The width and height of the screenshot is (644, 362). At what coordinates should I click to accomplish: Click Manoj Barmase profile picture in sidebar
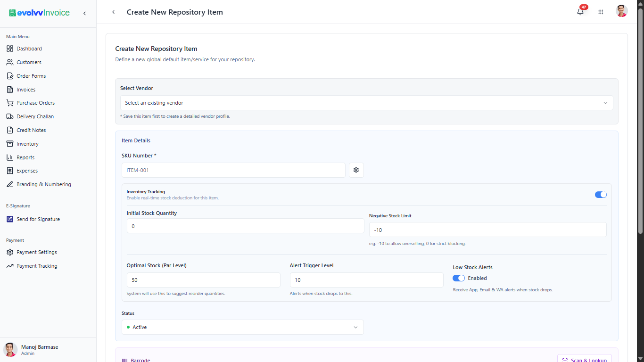[10, 350]
